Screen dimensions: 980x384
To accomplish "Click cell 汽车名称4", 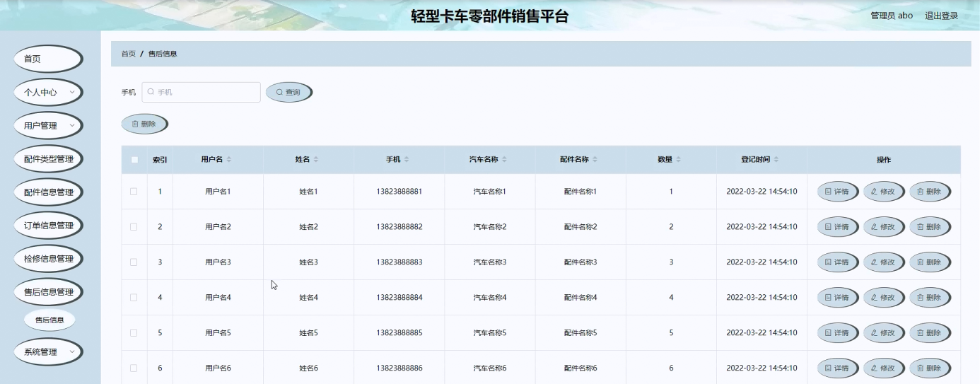I will click(x=490, y=298).
